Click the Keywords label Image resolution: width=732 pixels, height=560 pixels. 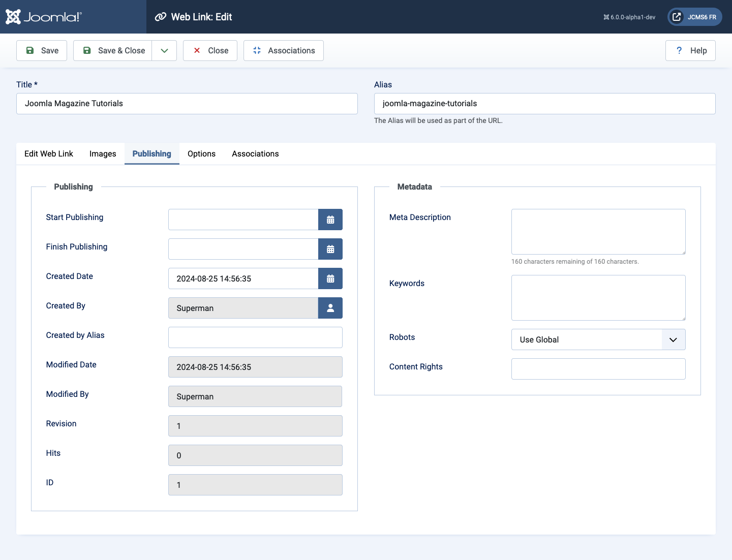tap(407, 283)
